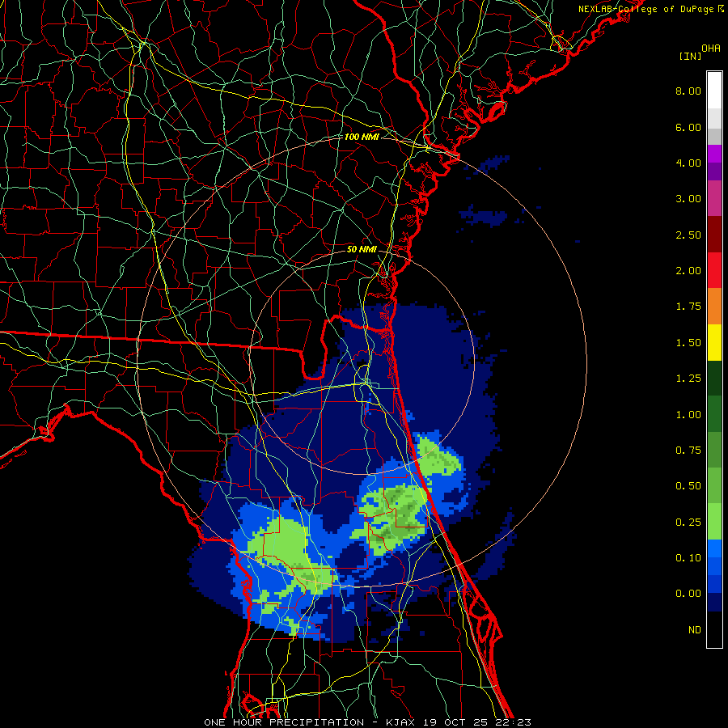Click the 2.50 legend value
Screen dimensions: 728x728
point(688,235)
